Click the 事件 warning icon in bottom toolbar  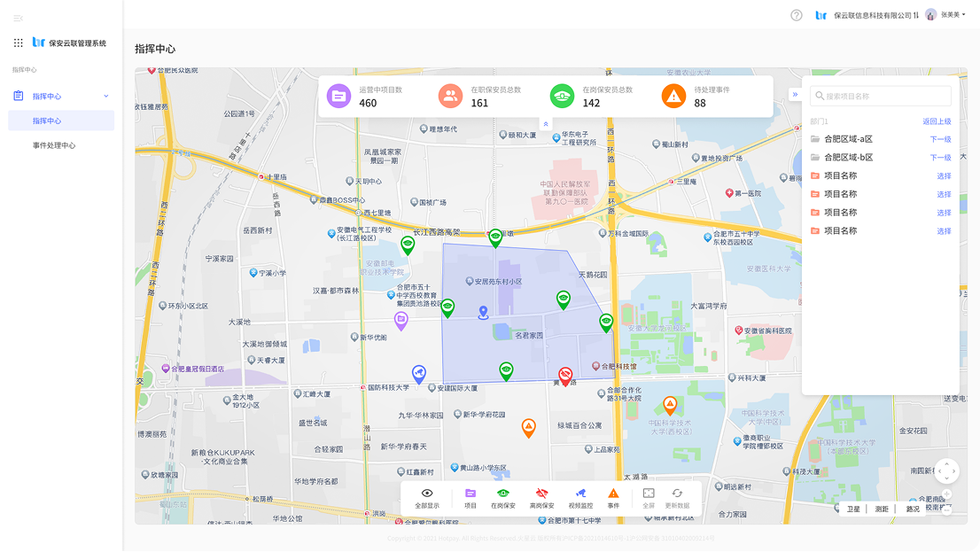[613, 494]
